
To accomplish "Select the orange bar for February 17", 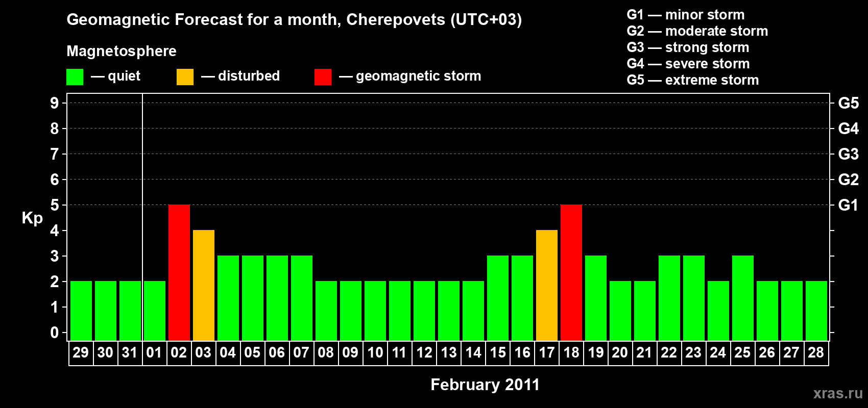I will [x=547, y=286].
